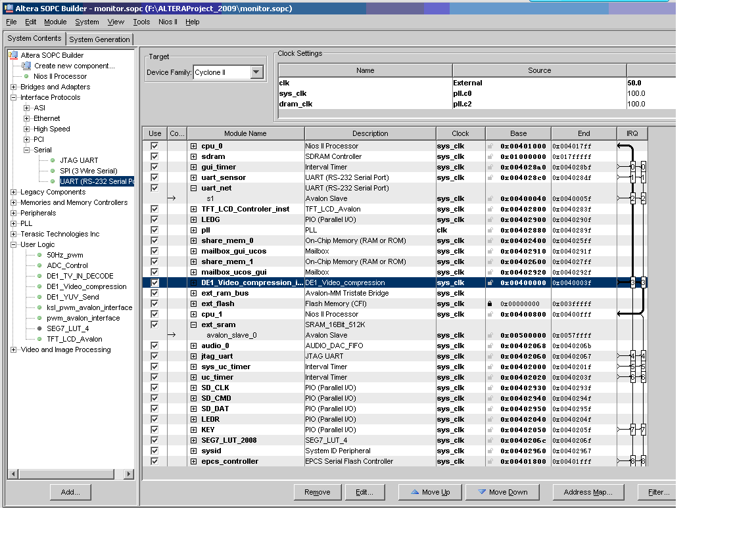Image resolution: width=756 pixels, height=559 pixels.
Task: Click the Altera SOPC Builder root tree icon
Action: [14, 55]
